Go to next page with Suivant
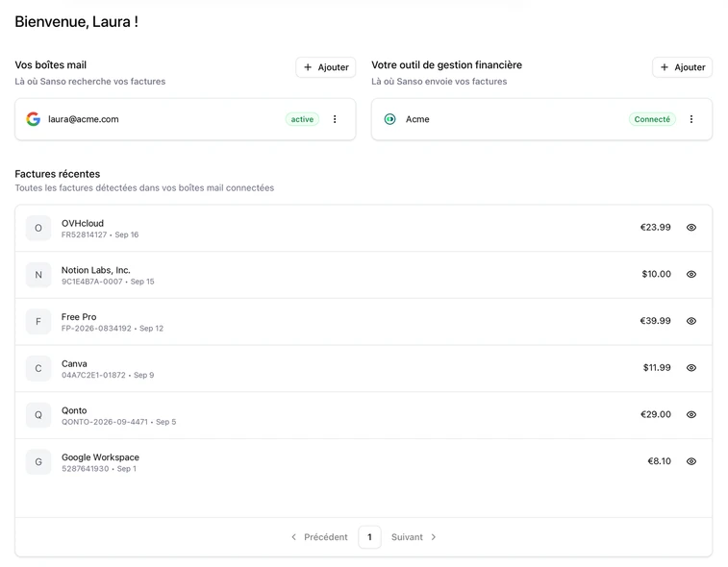Screen dimensions: 728x567 coord(414,537)
